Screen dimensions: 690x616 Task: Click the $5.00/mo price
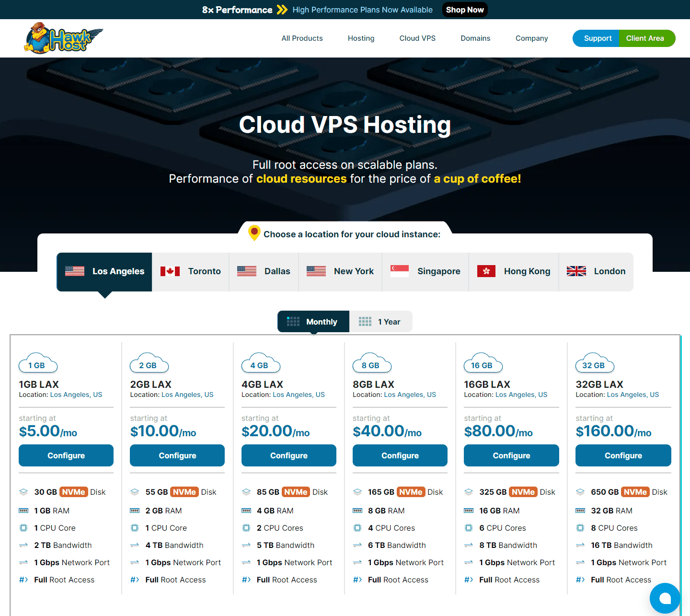48,431
